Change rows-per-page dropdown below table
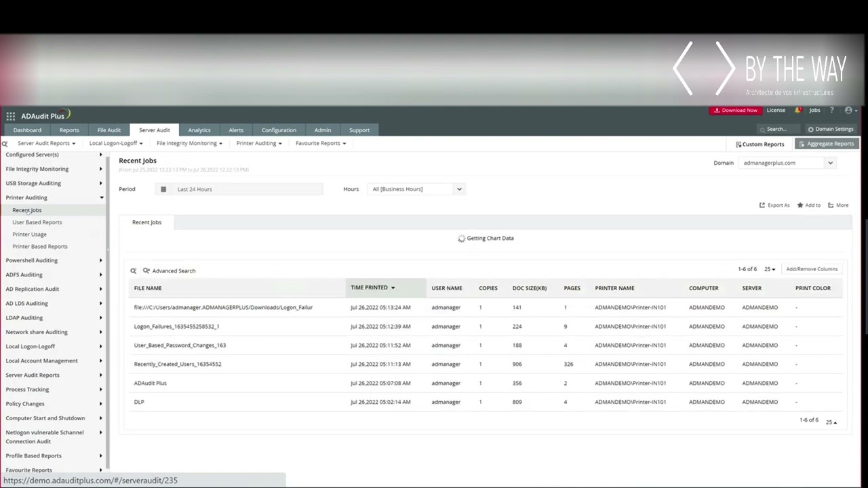 click(x=831, y=422)
